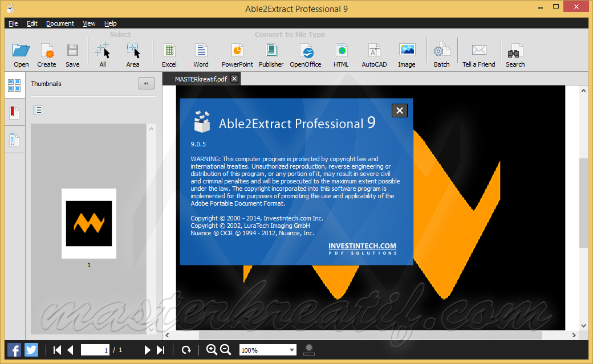
Task: Rotate the page view
Action: pyautogui.click(x=186, y=350)
